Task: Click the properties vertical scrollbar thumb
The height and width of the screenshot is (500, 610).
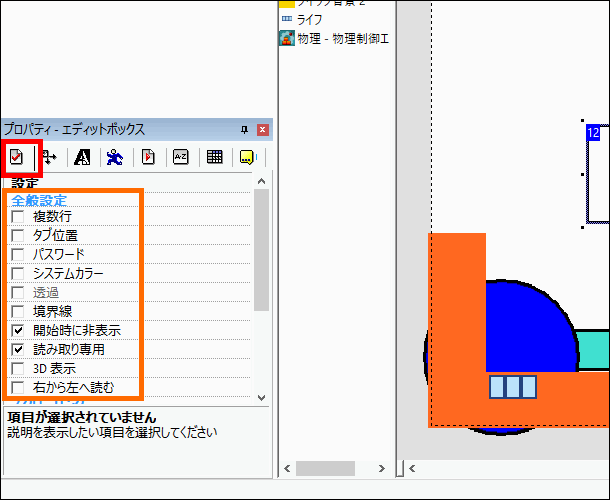Action: pyautogui.click(x=261, y=250)
